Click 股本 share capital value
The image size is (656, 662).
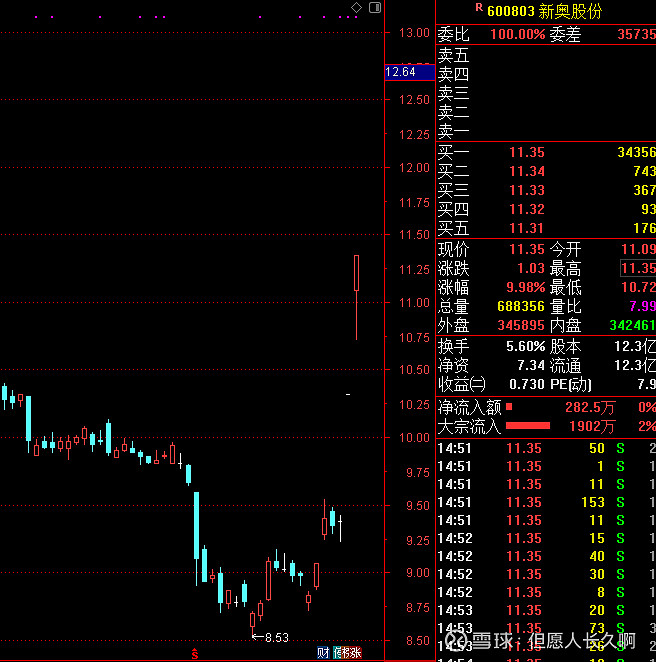pyautogui.click(x=634, y=347)
